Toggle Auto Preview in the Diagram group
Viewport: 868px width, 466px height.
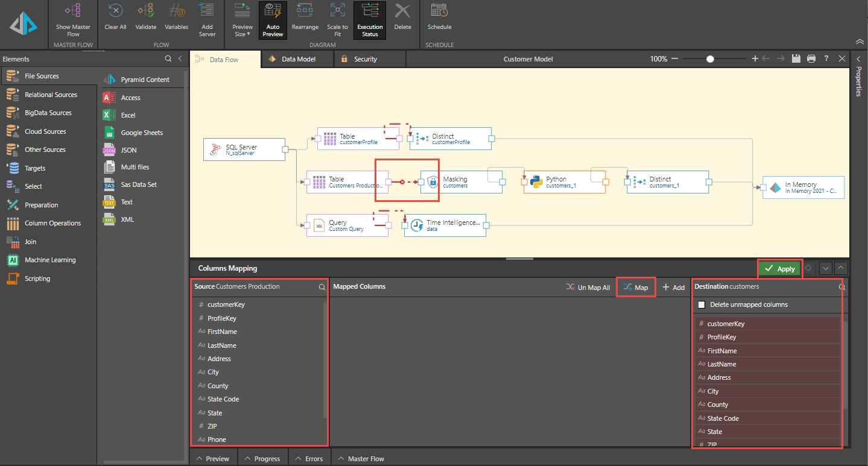(273, 20)
